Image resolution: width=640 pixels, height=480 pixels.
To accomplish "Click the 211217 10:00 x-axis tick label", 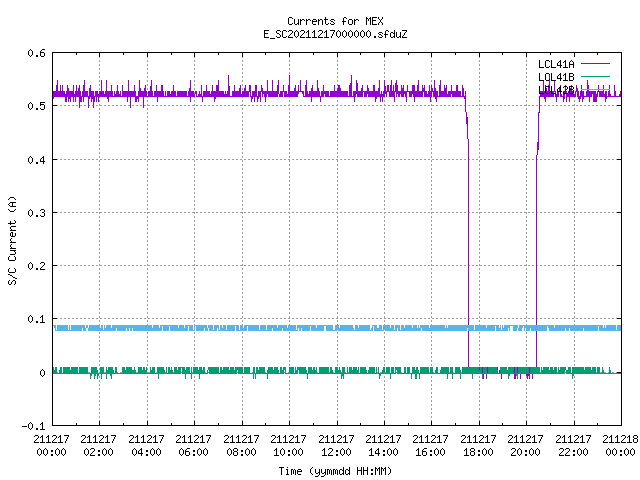I will point(288,445).
